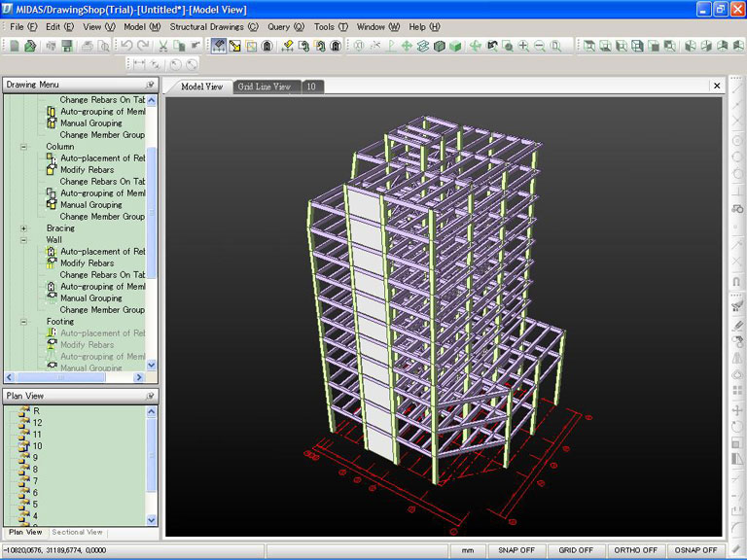Image resolution: width=747 pixels, height=560 pixels.
Task: Select Wall Auto-placement of Rebars item
Action: pos(102,251)
